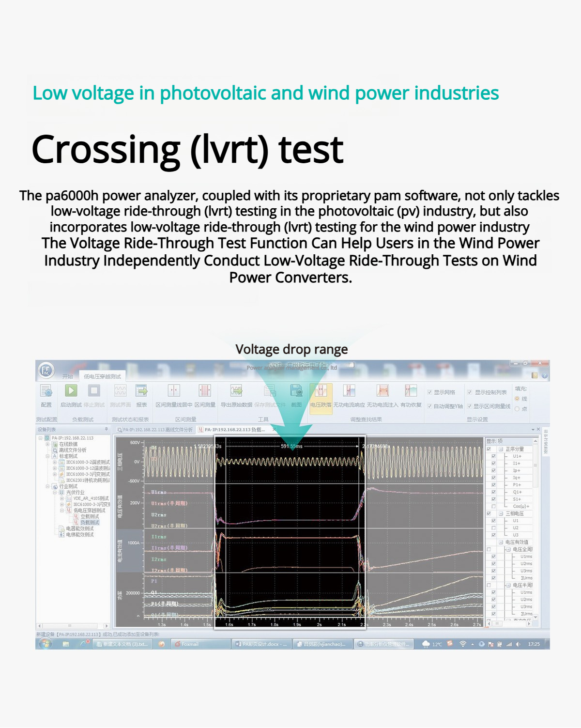The height and width of the screenshot is (728, 581).
Task: Collapse the 光伏行业 tree node
Action: [x=55, y=493]
